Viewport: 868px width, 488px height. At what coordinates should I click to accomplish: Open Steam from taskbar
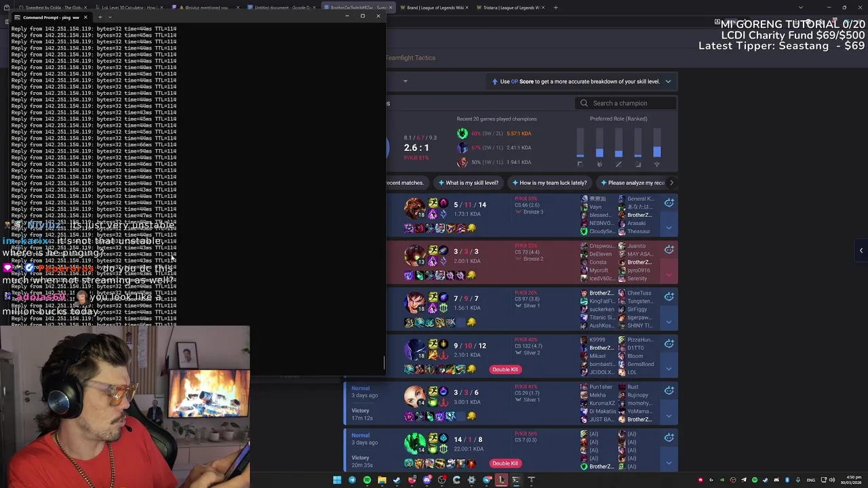click(397, 480)
